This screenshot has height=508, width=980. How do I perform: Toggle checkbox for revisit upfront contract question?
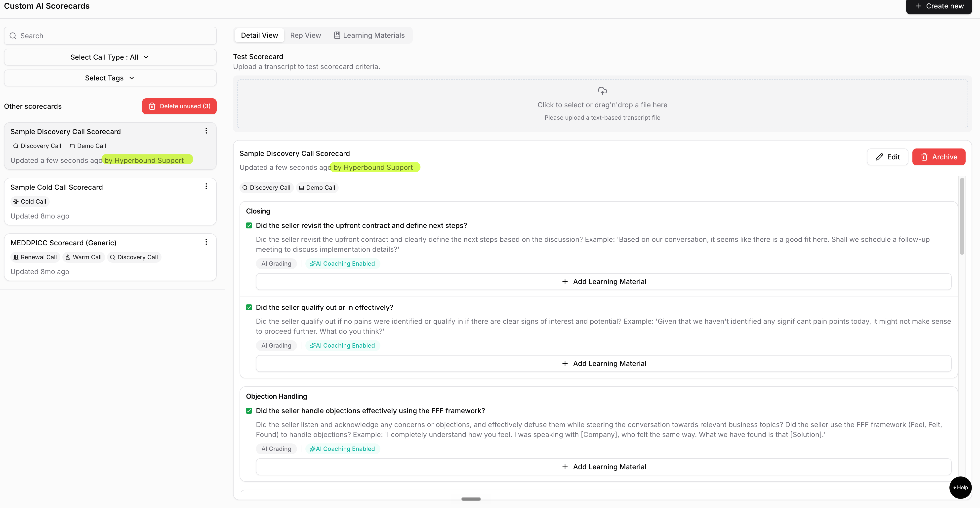pyautogui.click(x=249, y=225)
